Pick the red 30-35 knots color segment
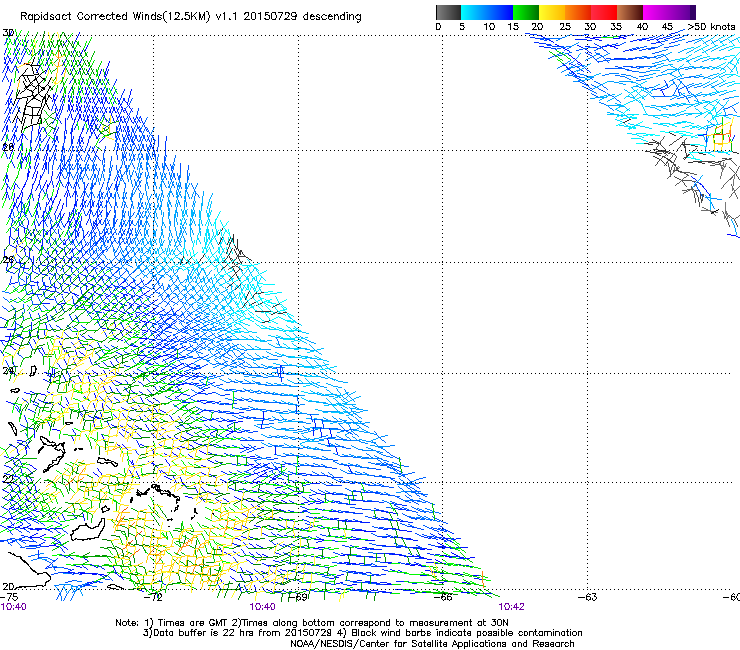 604,12
